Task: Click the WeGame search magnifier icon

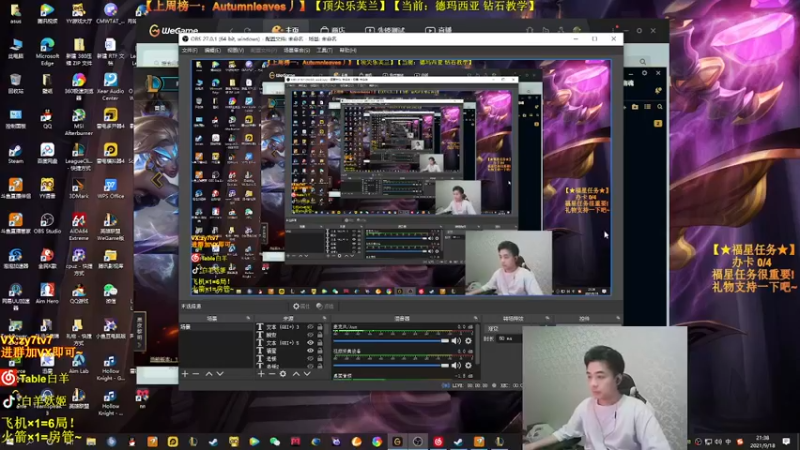Action: pyautogui.click(x=643, y=62)
